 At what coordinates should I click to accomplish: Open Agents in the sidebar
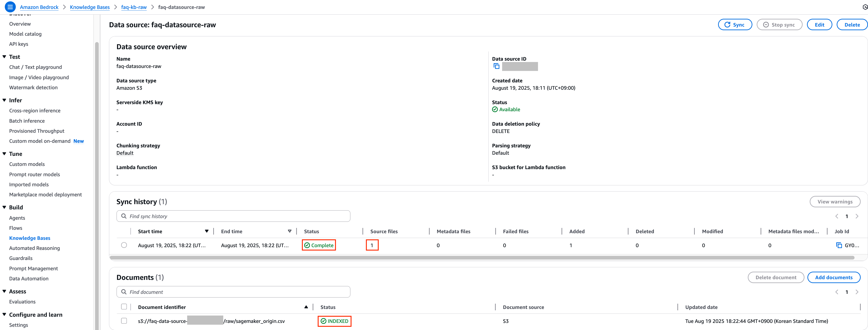pos(17,218)
